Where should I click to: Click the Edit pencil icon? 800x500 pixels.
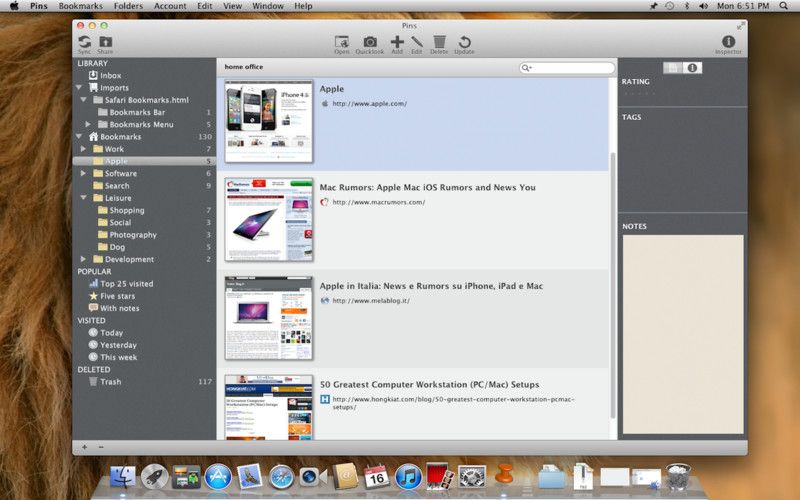(417, 42)
